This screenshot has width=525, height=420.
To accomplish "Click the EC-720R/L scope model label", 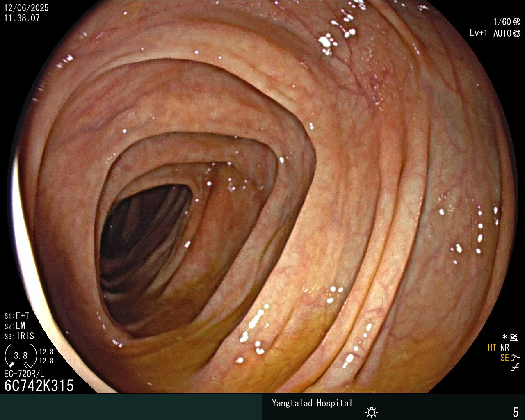I will point(24,374).
